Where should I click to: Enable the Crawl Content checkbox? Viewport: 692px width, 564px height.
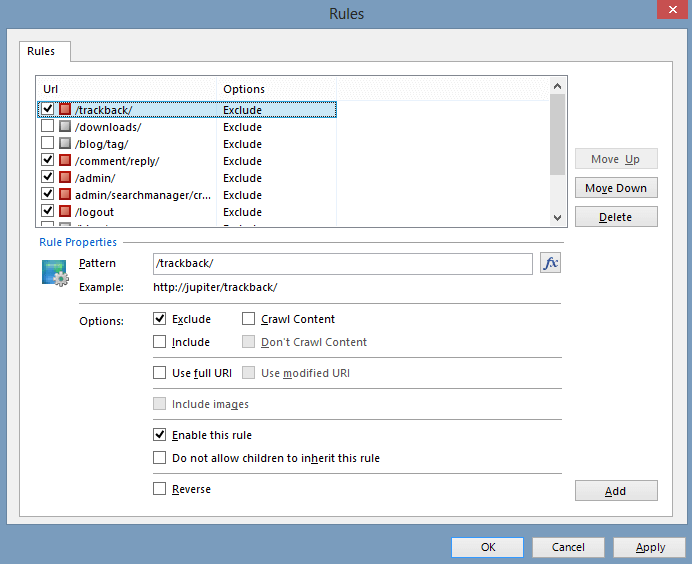(x=248, y=319)
